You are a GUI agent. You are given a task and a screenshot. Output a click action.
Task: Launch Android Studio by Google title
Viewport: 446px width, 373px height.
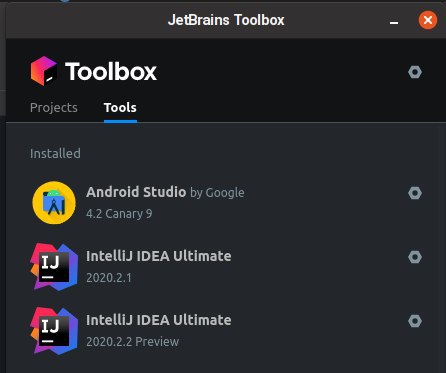point(165,192)
